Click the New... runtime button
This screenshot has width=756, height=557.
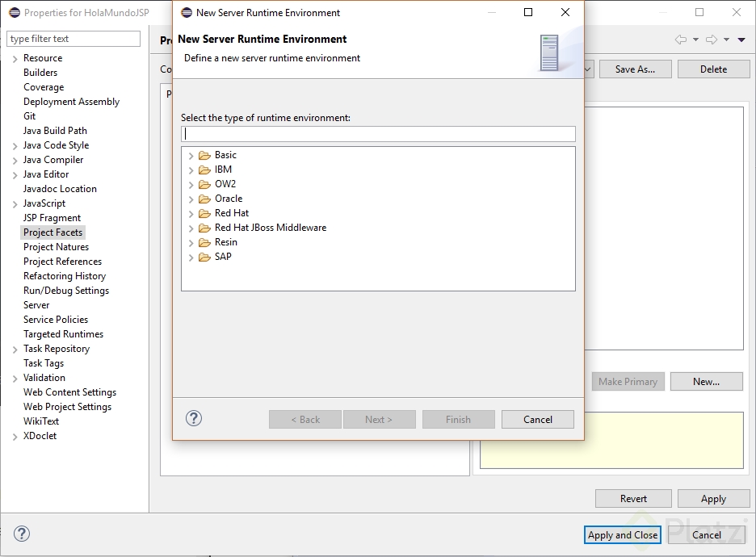click(707, 382)
